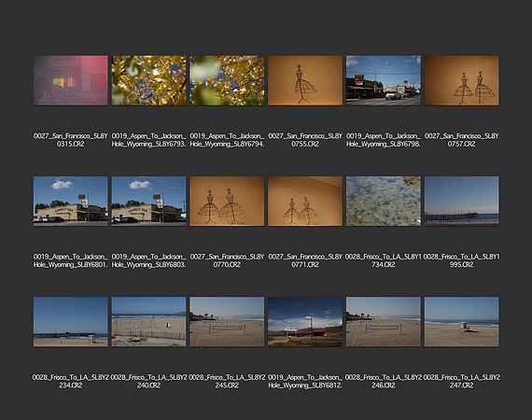532x420 pixels.
Task: Click filename 0027_San_Francisco_SL8Y0770.CR2
Action: pos(227,260)
